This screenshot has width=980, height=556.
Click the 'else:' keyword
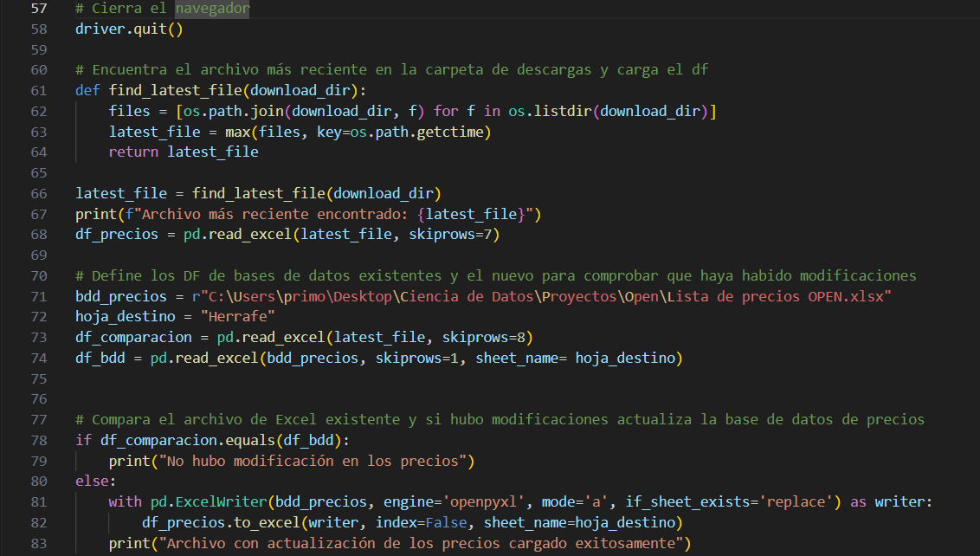(x=96, y=481)
